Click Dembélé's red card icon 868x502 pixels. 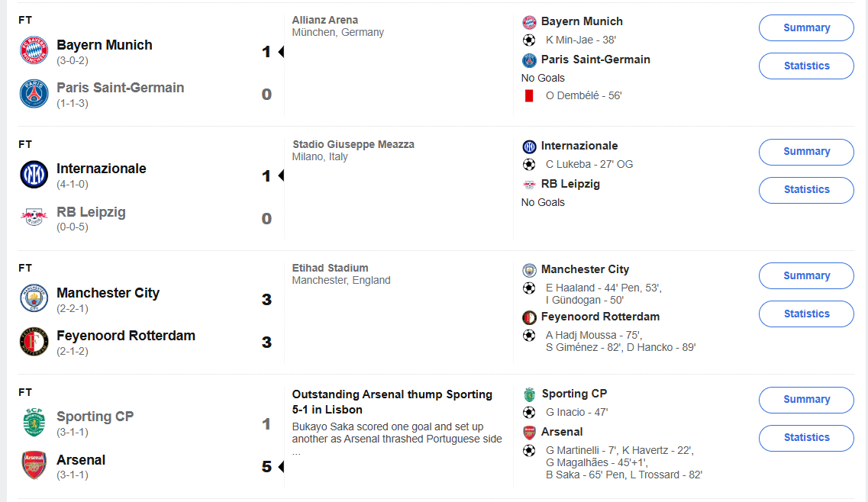tap(529, 96)
